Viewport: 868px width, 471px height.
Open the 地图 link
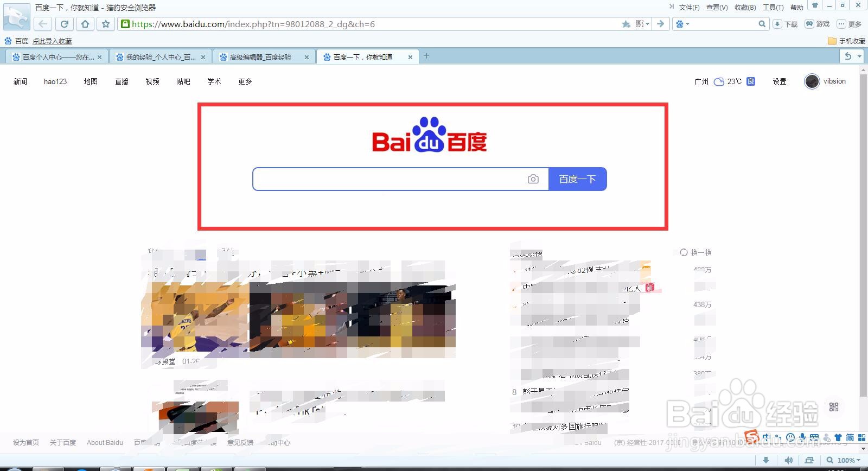pyautogui.click(x=91, y=81)
